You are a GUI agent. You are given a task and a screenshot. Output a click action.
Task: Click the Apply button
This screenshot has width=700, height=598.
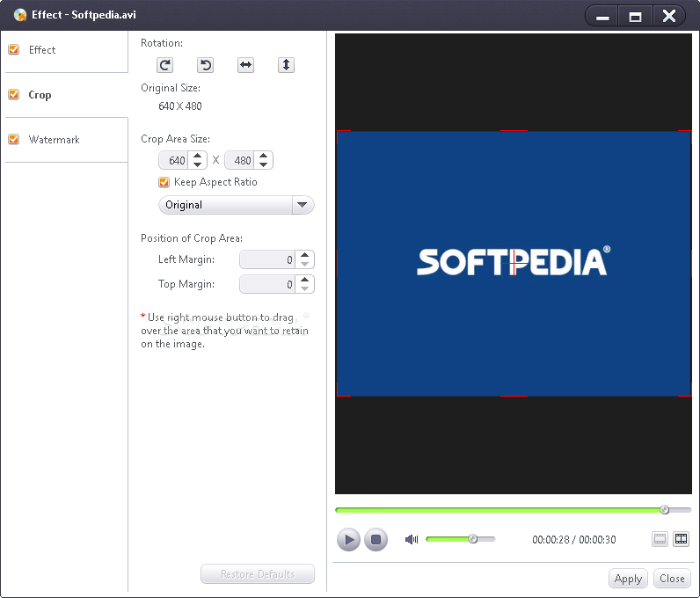[628, 579]
